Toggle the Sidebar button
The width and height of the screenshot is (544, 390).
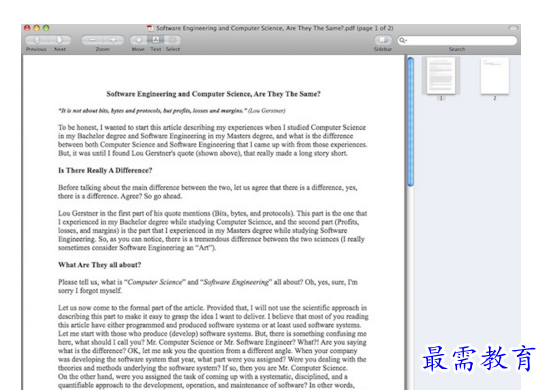[x=383, y=40]
